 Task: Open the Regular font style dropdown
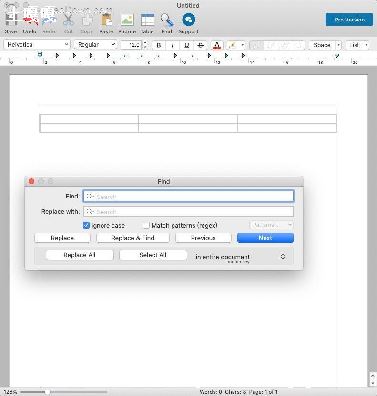tap(95, 45)
